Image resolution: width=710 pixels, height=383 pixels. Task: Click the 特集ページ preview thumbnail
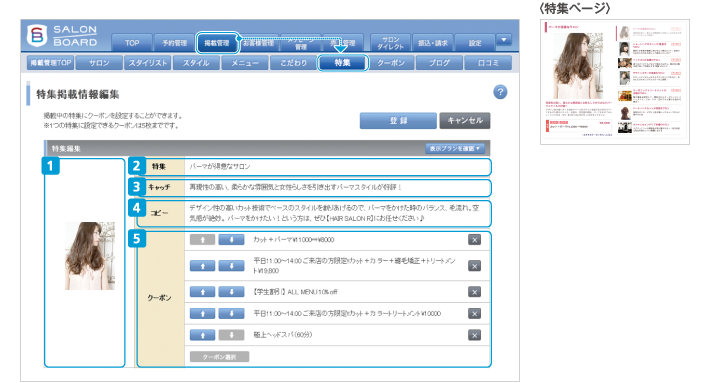[x=614, y=82]
